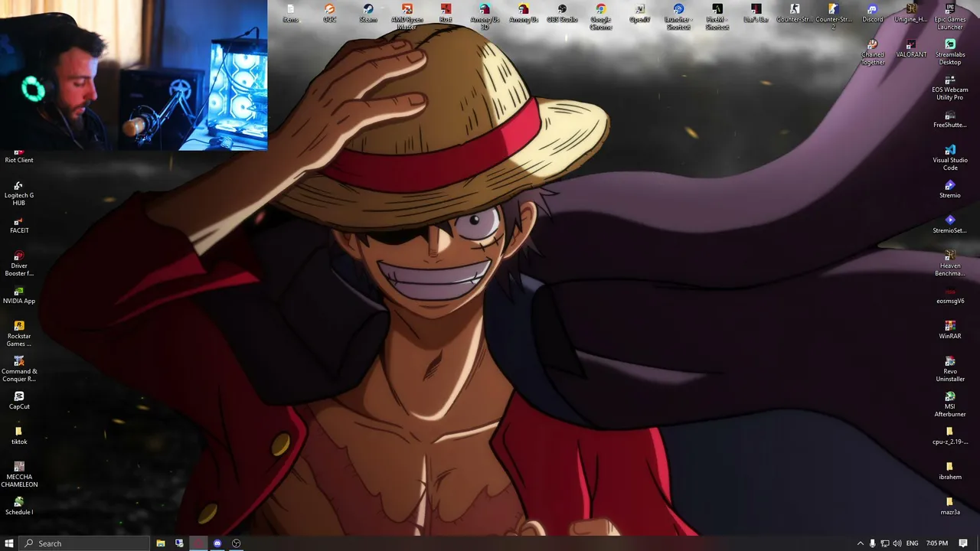Select the VALORANT desktop shortcut
Image resolution: width=980 pixels, height=551 pixels.
click(911, 48)
